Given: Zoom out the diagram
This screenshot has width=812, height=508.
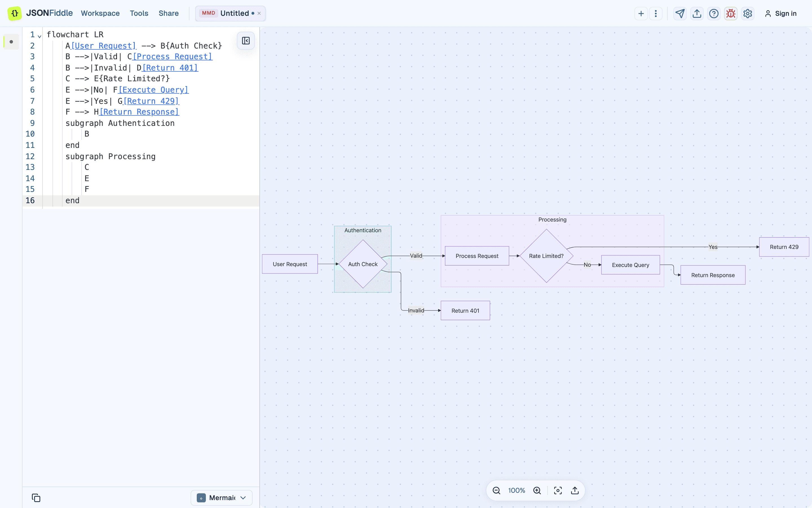Looking at the screenshot, I should click(x=496, y=491).
